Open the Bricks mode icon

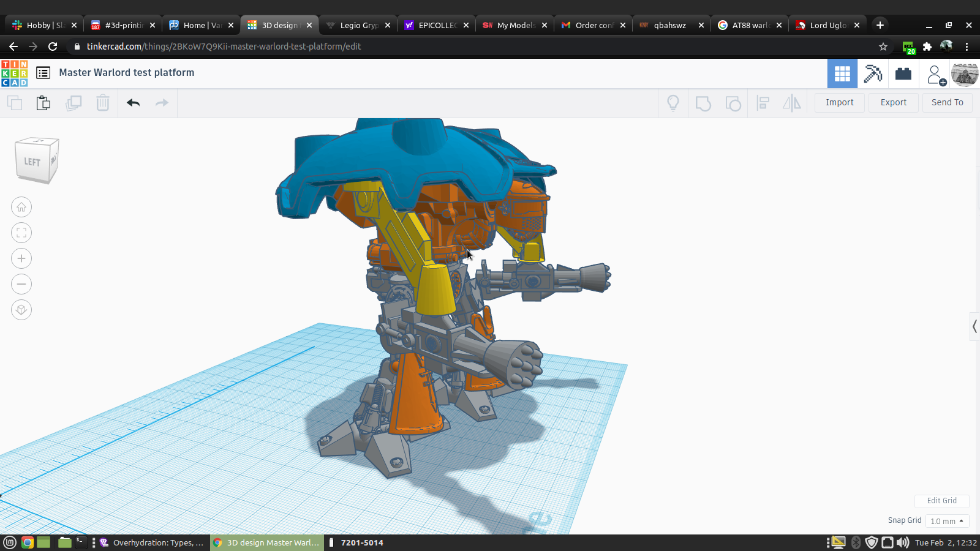coord(903,74)
